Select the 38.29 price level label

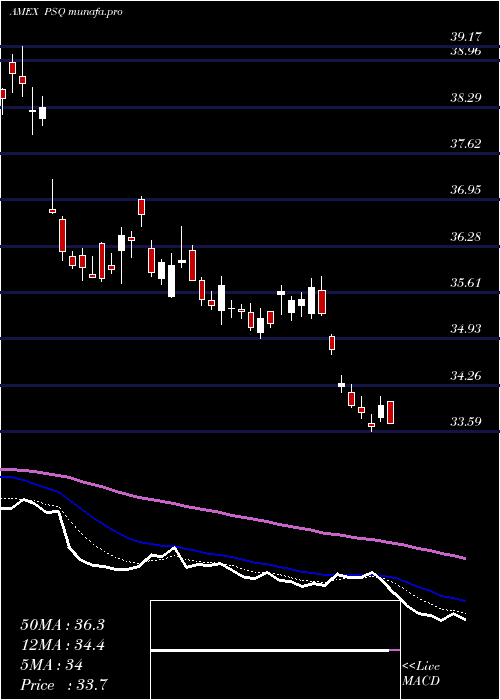click(466, 97)
